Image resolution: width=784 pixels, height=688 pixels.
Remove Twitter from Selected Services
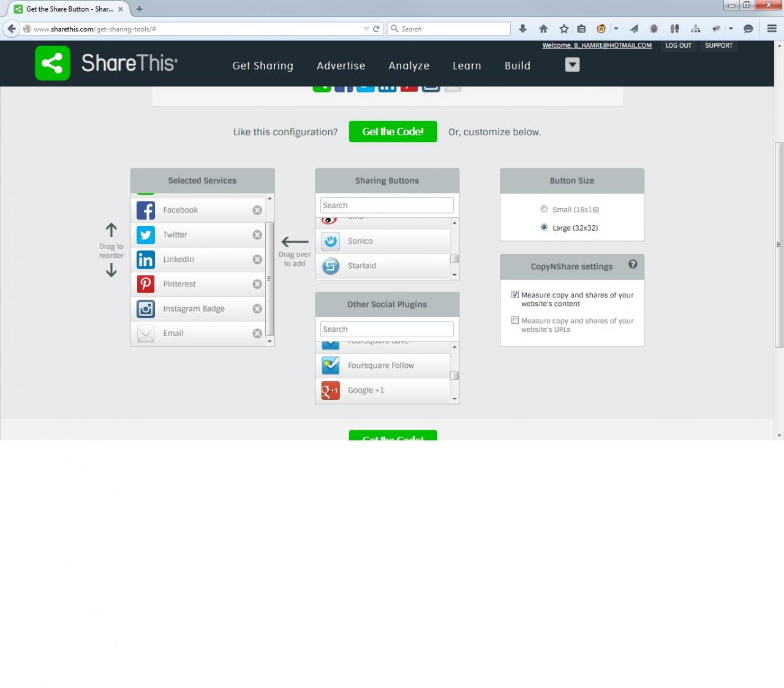coord(257,235)
